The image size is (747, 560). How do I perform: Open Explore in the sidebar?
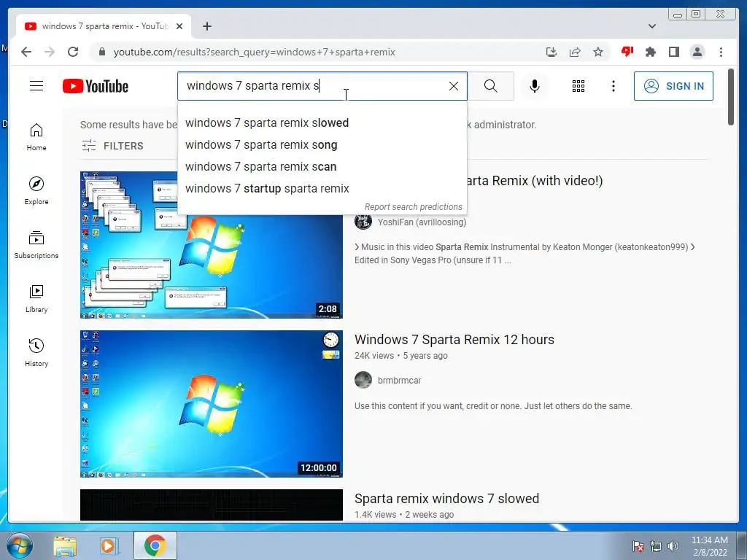coord(36,190)
